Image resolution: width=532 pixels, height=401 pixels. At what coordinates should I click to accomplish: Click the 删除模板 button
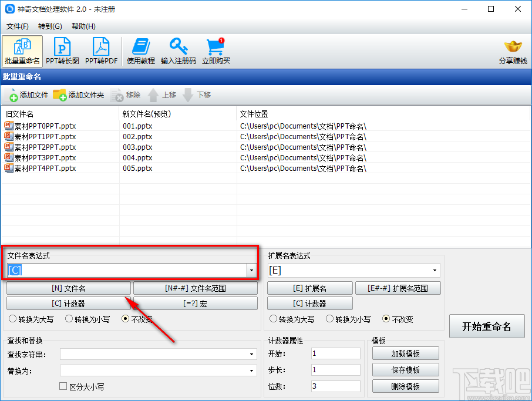pyautogui.click(x=405, y=386)
